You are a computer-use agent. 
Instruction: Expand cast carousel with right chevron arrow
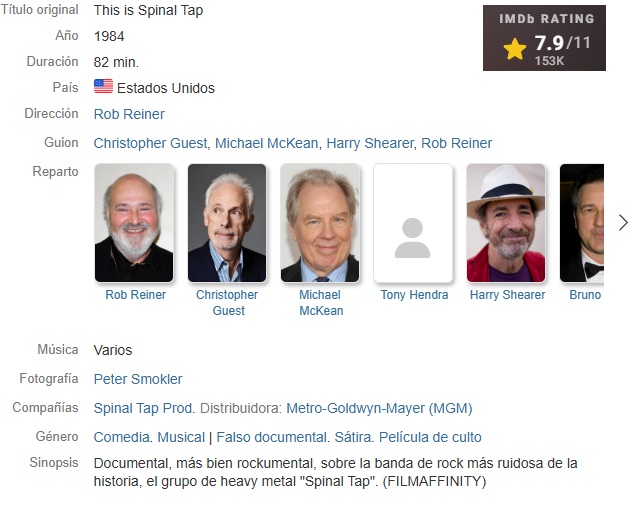(x=622, y=223)
